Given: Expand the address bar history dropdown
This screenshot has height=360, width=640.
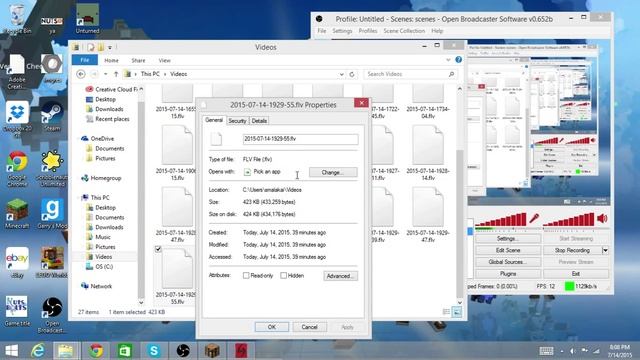Looking at the screenshot, I should click(x=341, y=74).
